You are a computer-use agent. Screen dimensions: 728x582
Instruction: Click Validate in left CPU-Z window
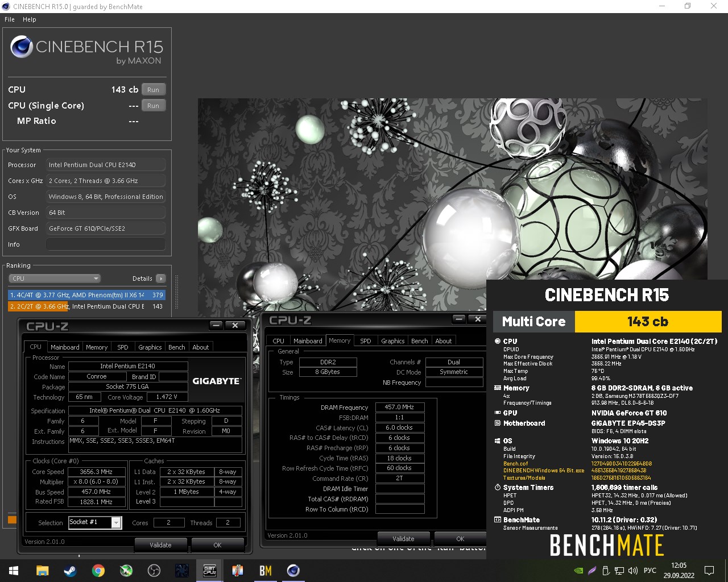click(x=160, y=545)
